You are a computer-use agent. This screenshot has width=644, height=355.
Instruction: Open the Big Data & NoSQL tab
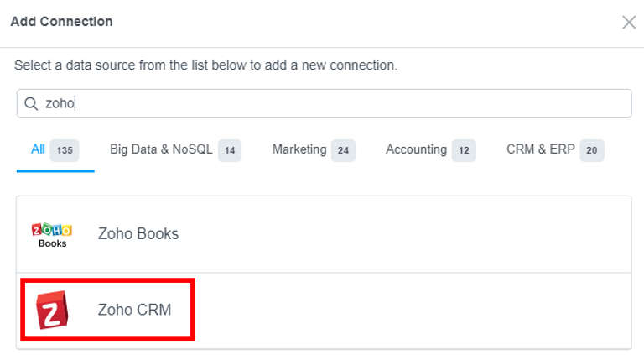click(x=175, y=150)
